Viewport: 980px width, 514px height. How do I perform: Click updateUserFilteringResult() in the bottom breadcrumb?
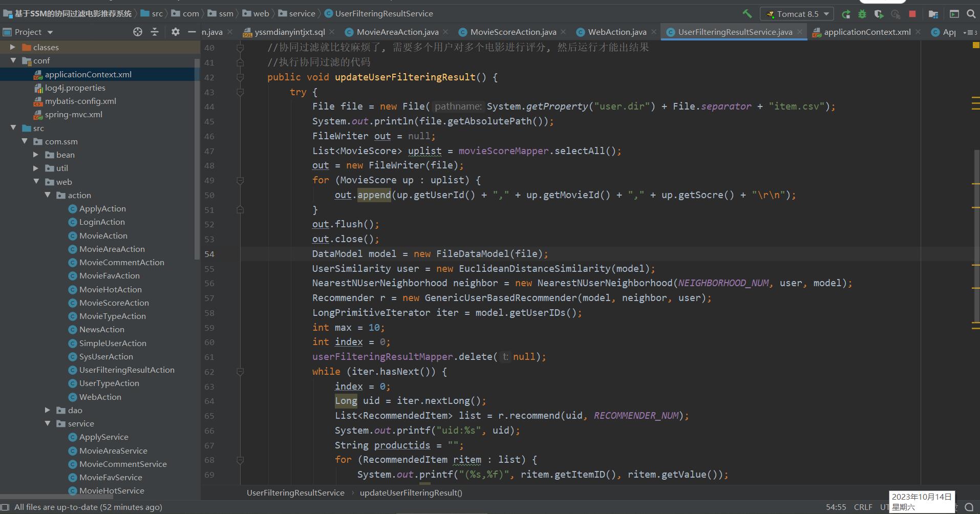click(x=411, y=492)
